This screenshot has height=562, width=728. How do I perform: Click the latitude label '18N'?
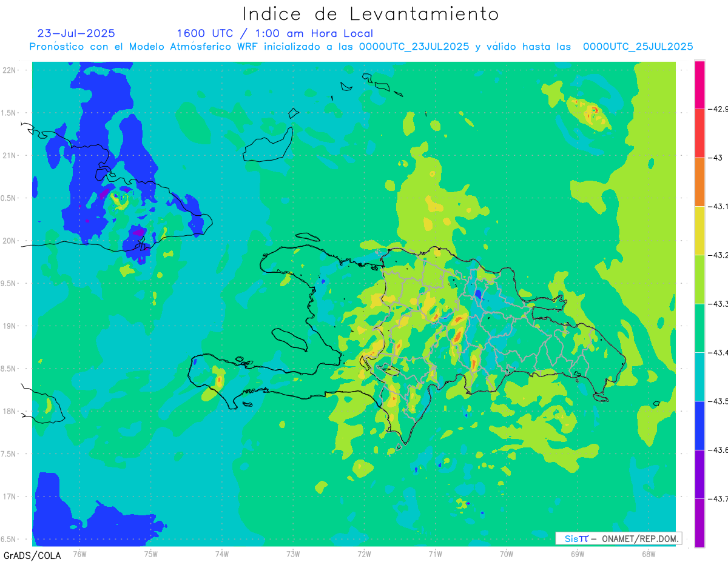point(8,412)
